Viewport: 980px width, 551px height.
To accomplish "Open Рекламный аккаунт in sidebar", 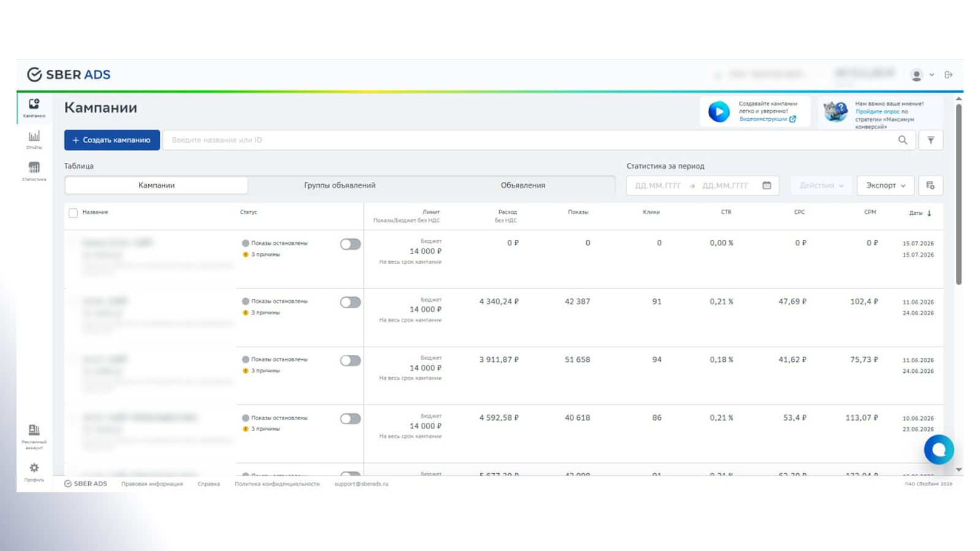I will [34, 436].
